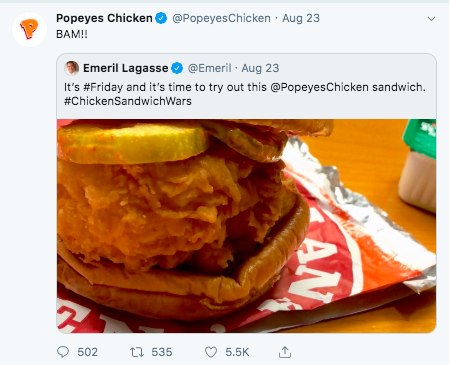
Task: Expand the tweet options chevron menu
Action: [431, 19]
